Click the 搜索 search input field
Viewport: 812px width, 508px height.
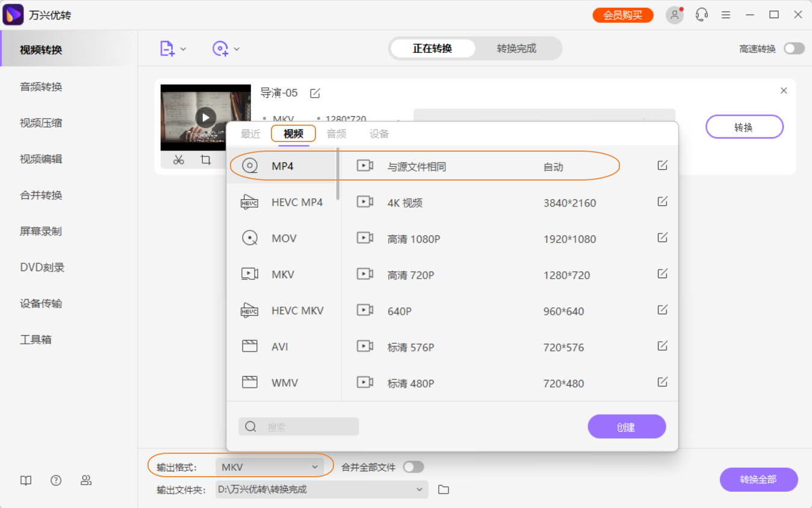298,426
